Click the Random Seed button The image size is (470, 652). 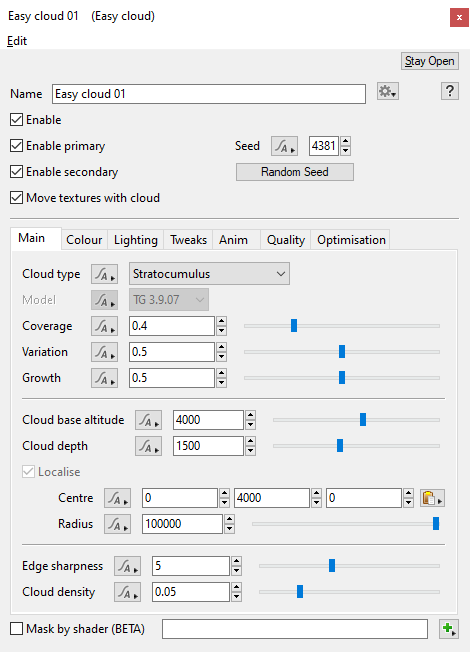[295, 172]
